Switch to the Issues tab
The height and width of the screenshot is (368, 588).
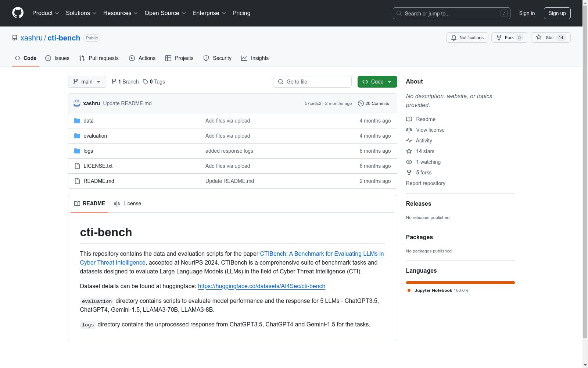coord(57,58)
